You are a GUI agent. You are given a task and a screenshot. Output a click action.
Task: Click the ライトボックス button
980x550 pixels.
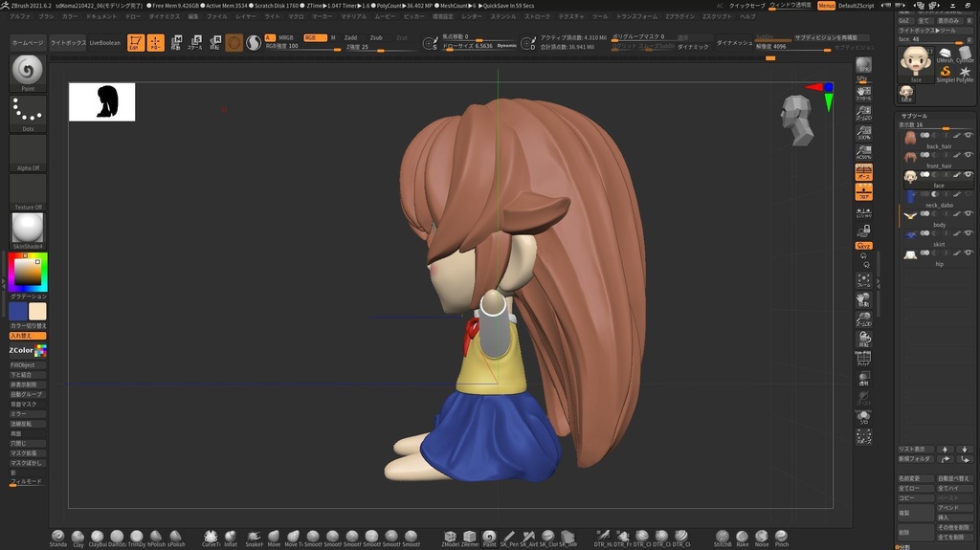67,43
